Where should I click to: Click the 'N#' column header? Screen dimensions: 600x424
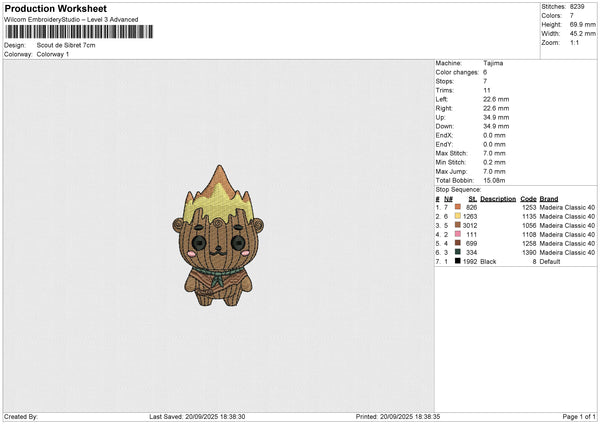pos(448,199)
